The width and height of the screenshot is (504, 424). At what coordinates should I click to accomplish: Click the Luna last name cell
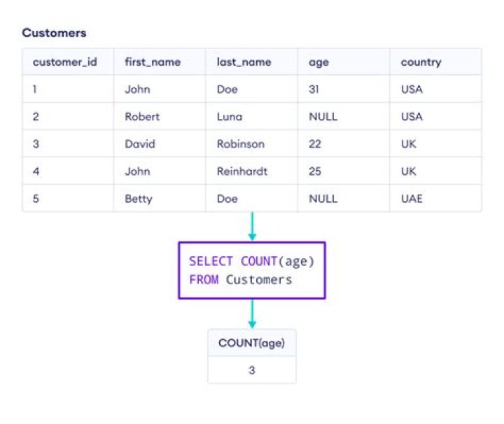tap(230, 117)
